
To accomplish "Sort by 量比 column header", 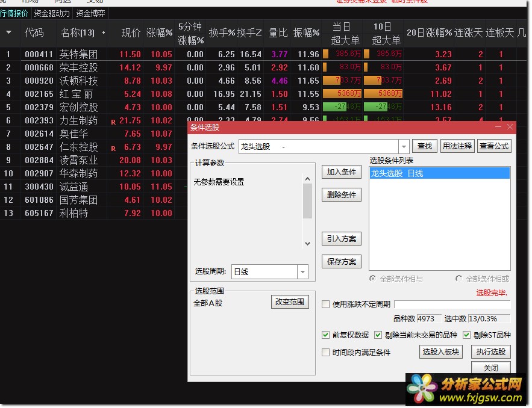I will click(278, 33).
